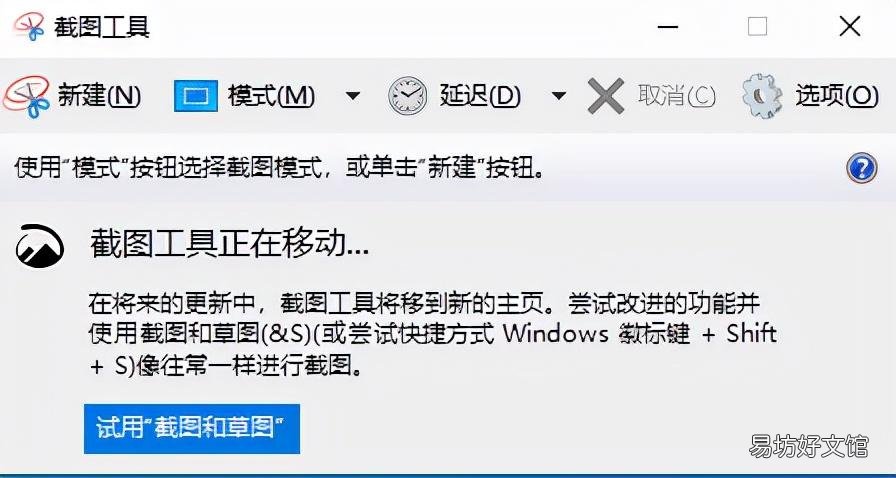Click the 新建(N) text label

tap(99, 96)
